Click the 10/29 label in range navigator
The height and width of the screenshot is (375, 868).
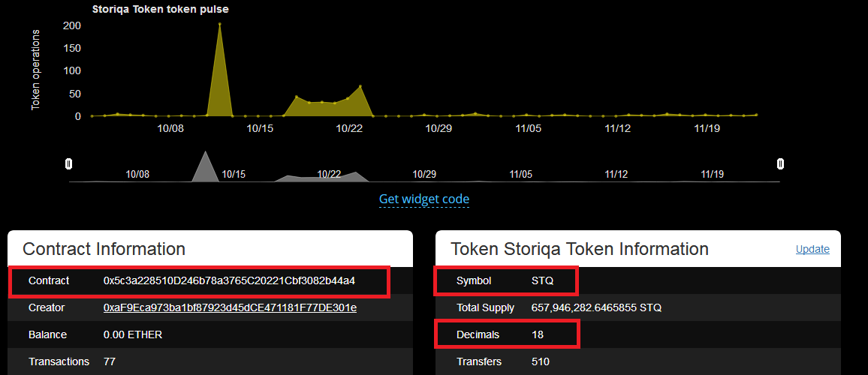(x=424, y=174)
